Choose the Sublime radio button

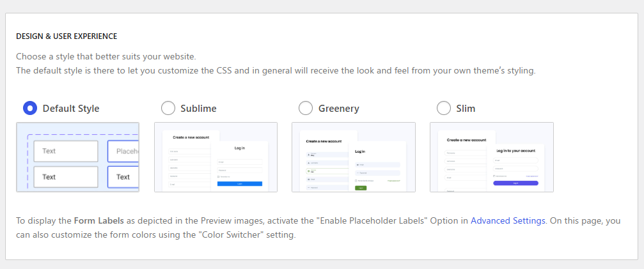pos(168,108)
